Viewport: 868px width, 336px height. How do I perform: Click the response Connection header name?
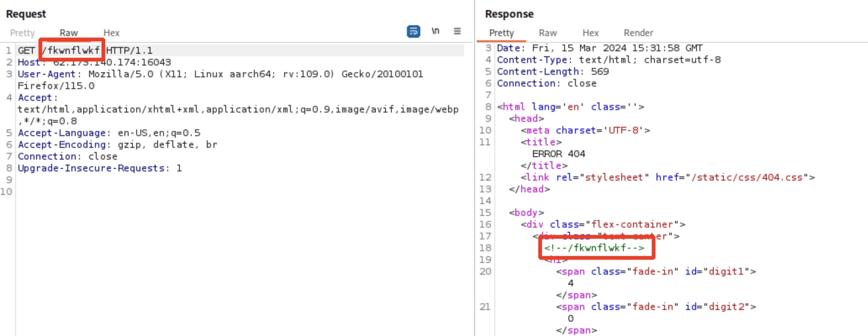(526, 83)
